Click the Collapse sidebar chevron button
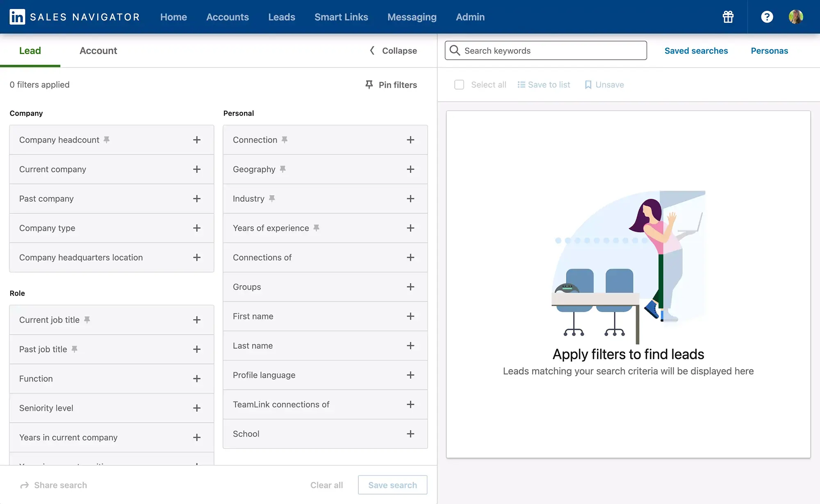 pos(372,50)
